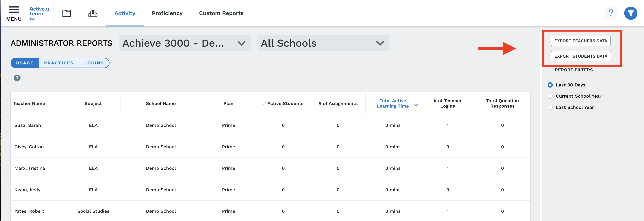Open the All Schools dropdown
The height and width of the screenshot is (221, 644).
pos(323,43)
